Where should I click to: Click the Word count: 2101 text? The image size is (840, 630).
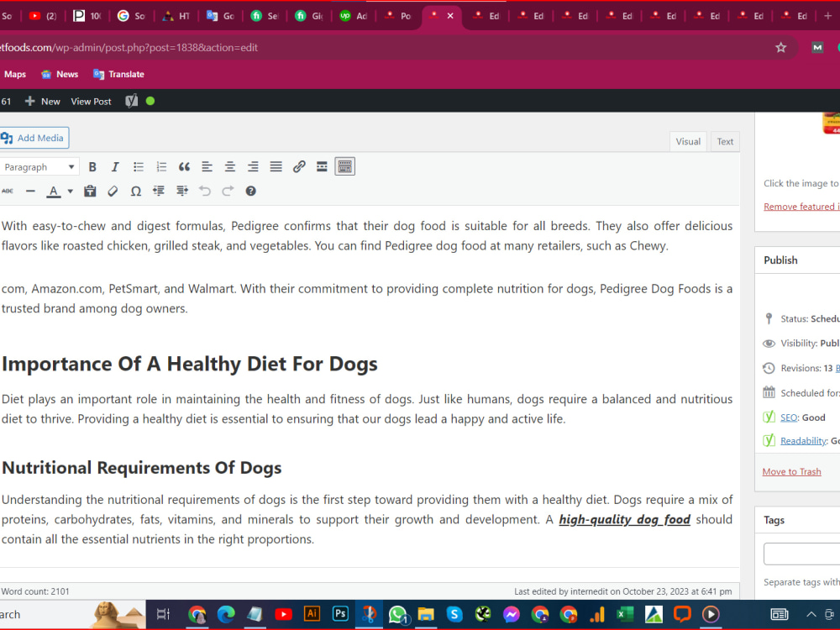pyautogui.click(x=35, y=591)
